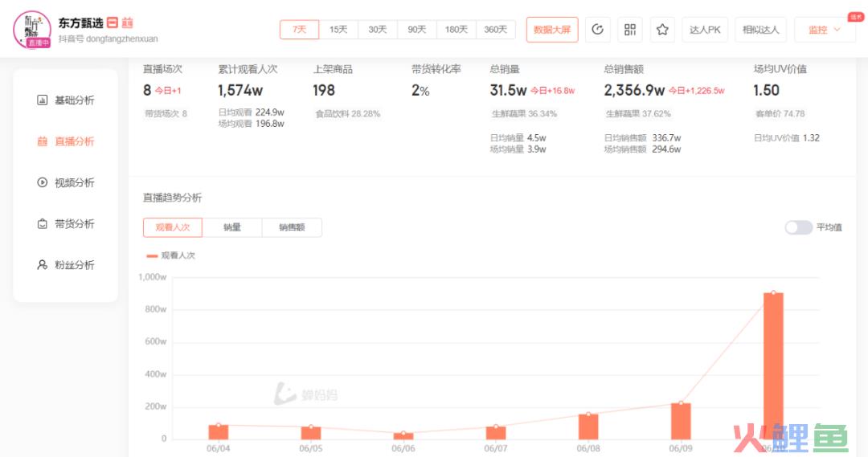Viewport: 868px width, 457px height.
Task: Toggle the 观看人次 legend item
Action: coord(170,255)
